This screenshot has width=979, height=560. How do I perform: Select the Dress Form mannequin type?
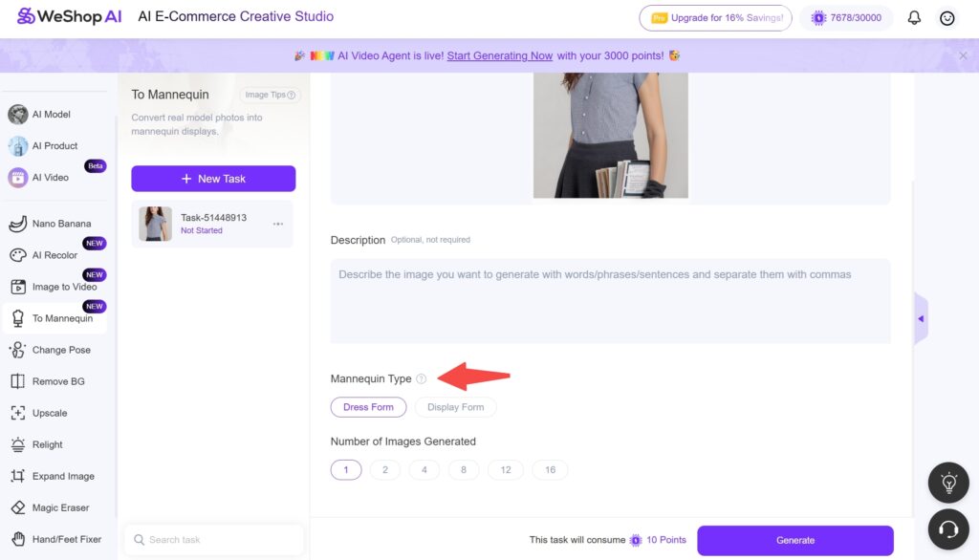368,407
